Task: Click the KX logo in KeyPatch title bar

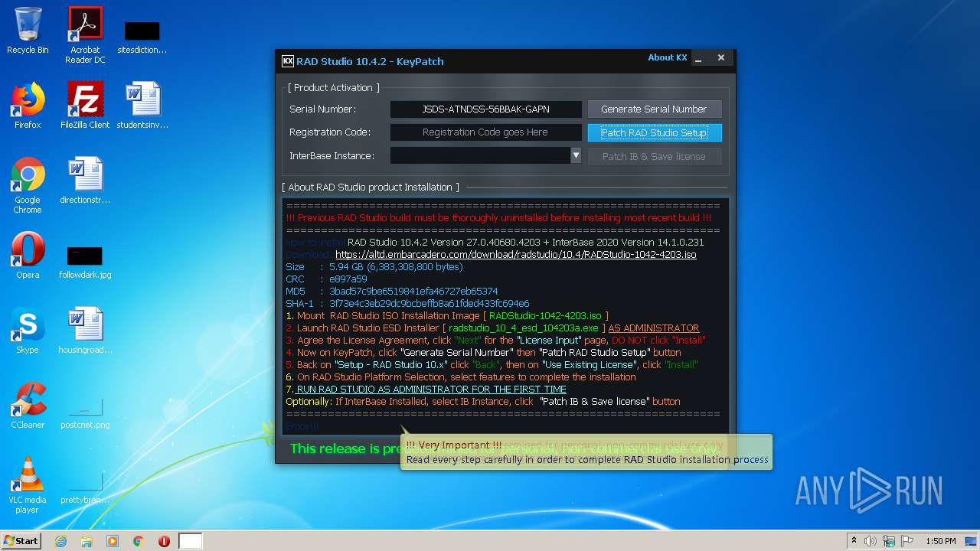Action: [288, 61]
